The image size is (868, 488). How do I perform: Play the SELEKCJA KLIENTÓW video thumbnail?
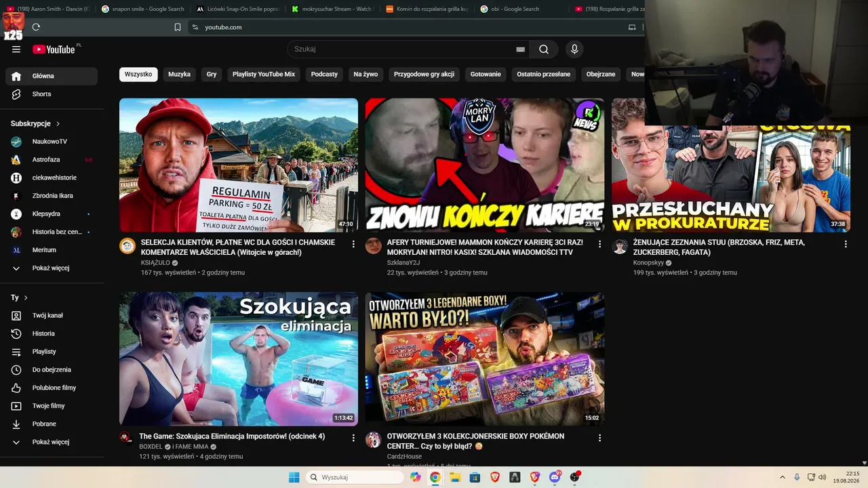[239, 165]
